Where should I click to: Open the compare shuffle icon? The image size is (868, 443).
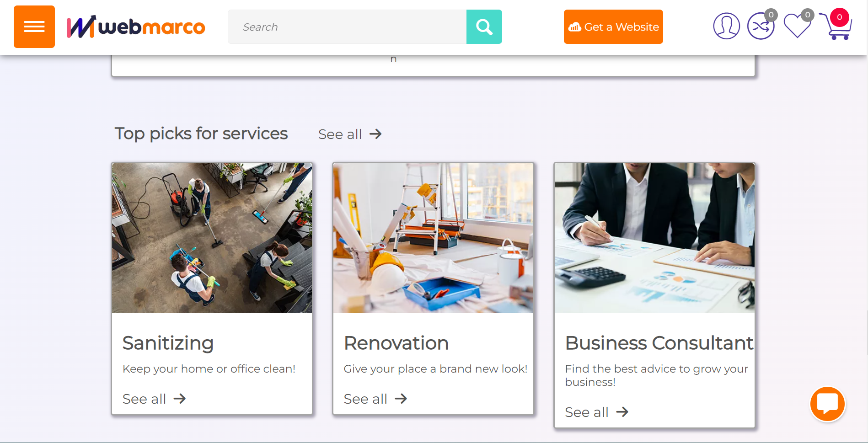tap(761, 27)
